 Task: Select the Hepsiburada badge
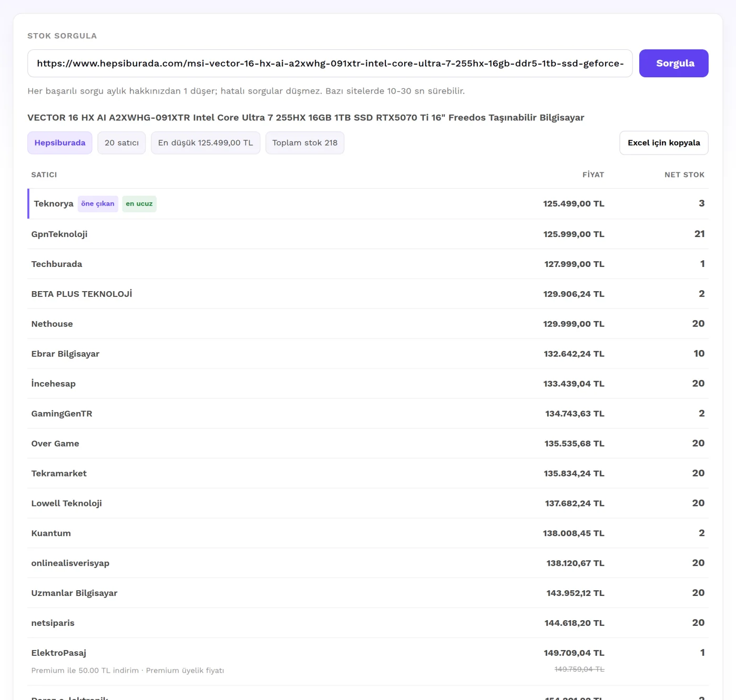60,143
